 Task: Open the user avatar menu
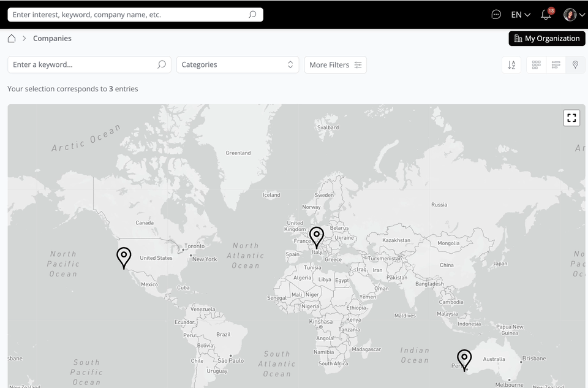574,15
